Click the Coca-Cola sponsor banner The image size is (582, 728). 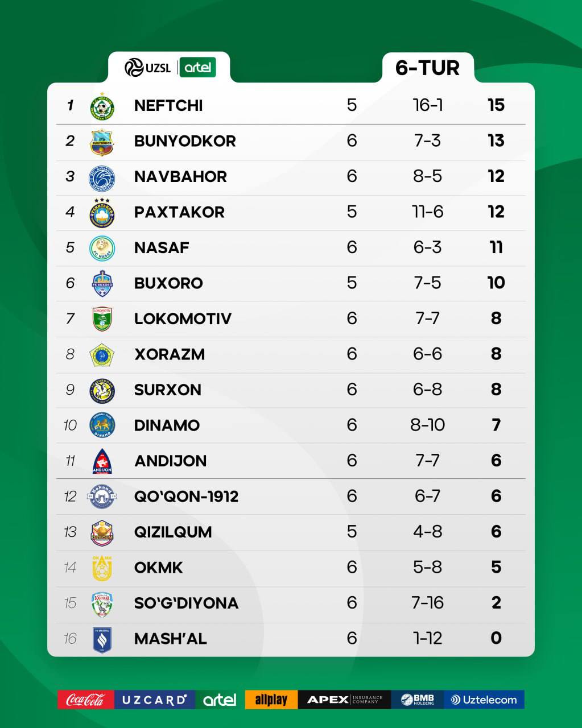click(x=86, y=700)
